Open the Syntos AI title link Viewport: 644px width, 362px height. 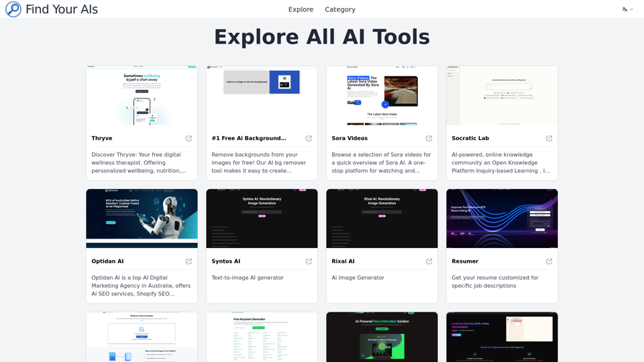226,261
